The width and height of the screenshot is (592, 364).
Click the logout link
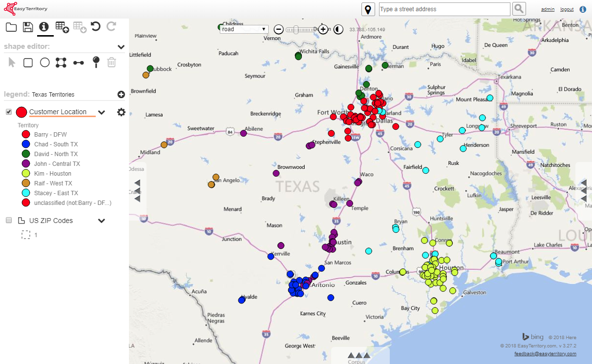[x=567, y=9]
